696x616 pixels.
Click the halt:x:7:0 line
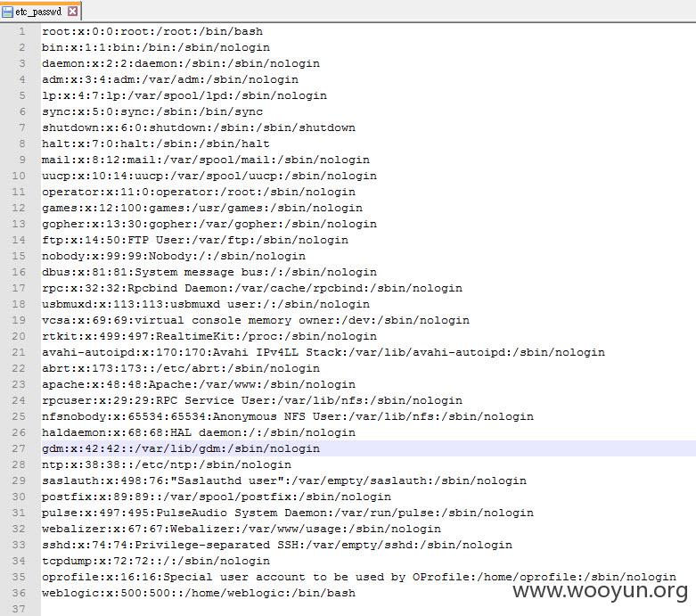coord(156,144)
